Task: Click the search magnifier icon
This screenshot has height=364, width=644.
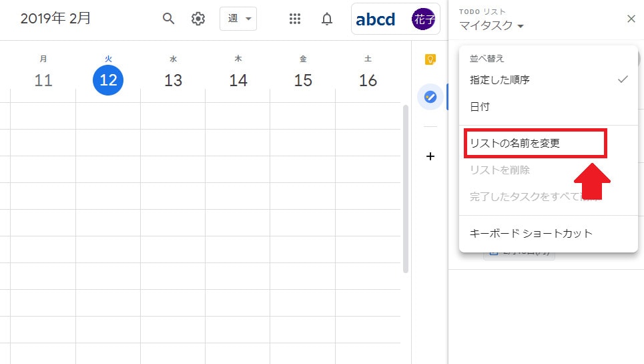Action: (169, 19)
